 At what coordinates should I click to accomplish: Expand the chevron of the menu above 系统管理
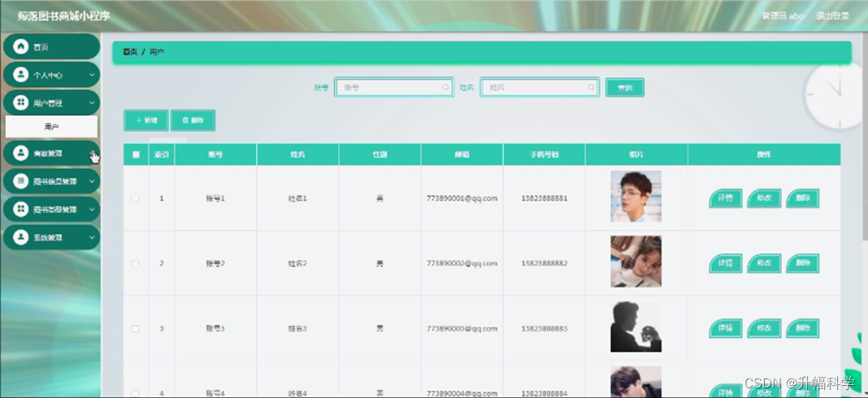(x=92, y=210)
